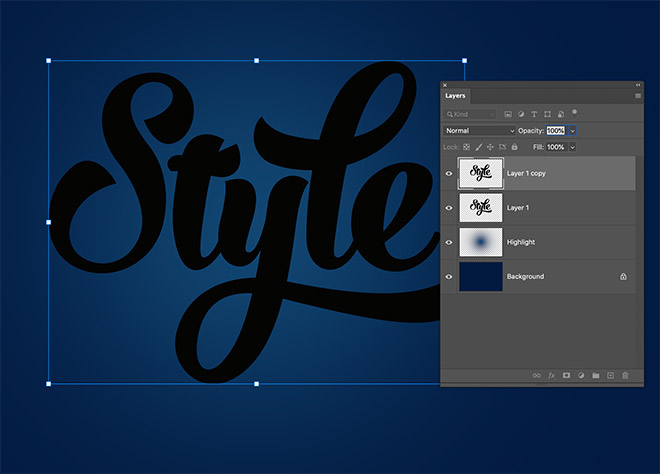
Task: Open the Layers panel options menu
Action: (x=637, y=96)
